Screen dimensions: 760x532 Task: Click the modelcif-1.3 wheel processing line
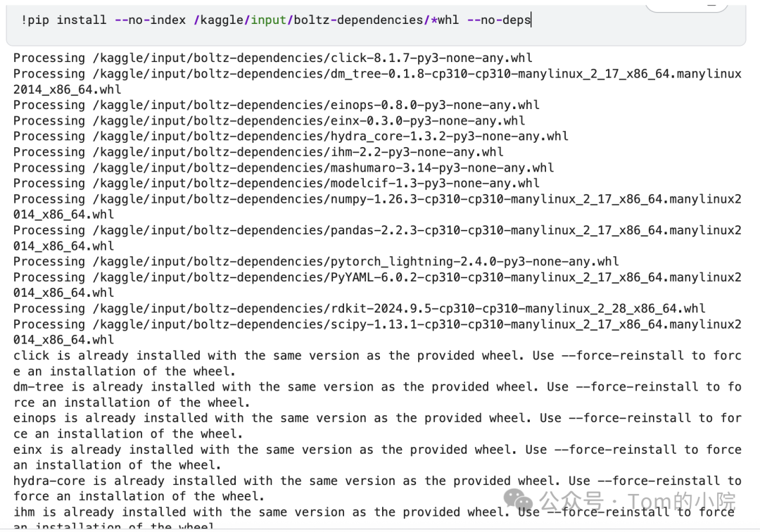point(277,183)
